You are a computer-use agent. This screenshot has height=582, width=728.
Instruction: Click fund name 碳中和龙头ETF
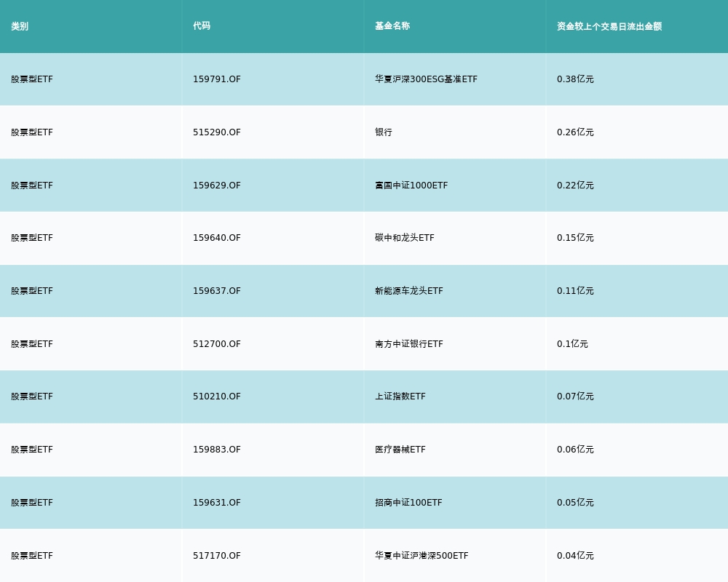(x=405, y=238)
